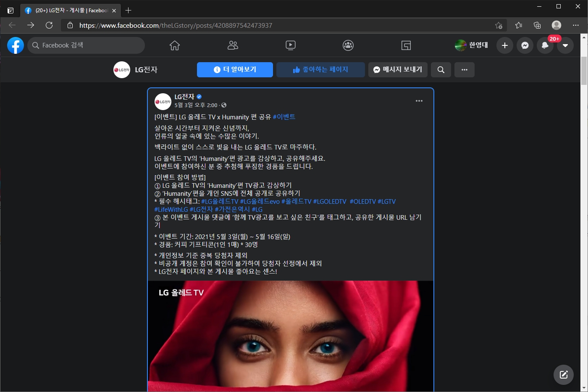Open the 한영대 profile link
This screenshot has height=392, width=588.
tap(472, 45)
